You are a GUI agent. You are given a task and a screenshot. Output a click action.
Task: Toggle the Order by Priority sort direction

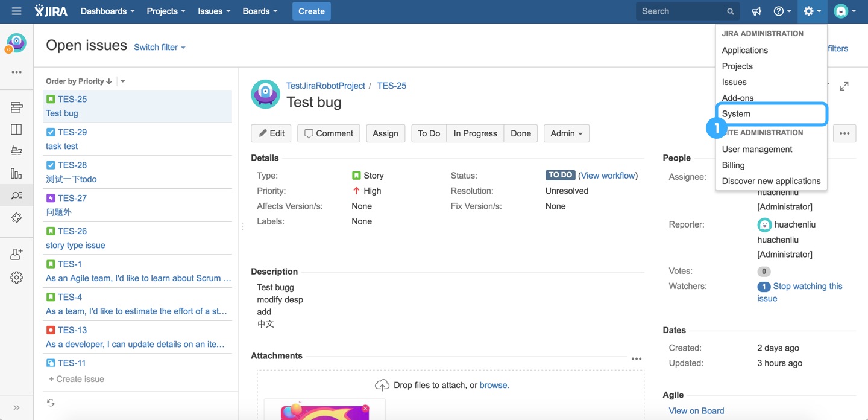coord(79,81)
